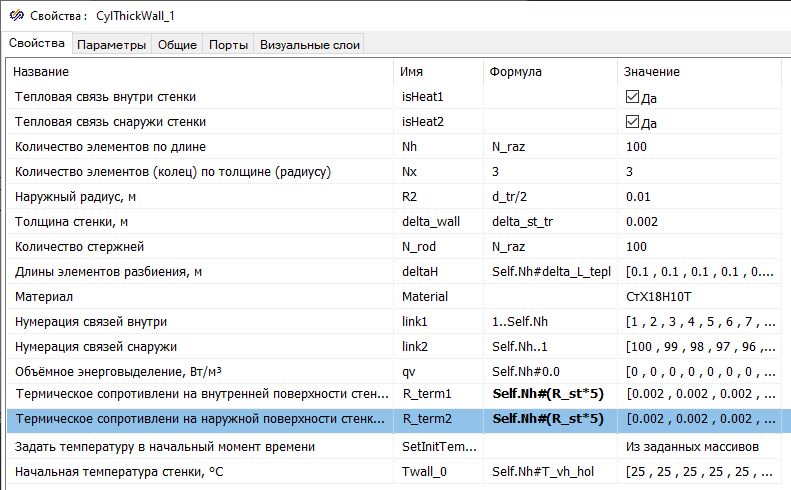Click the properties window title icon
This screenshot has width=791, height=490.
15,16
